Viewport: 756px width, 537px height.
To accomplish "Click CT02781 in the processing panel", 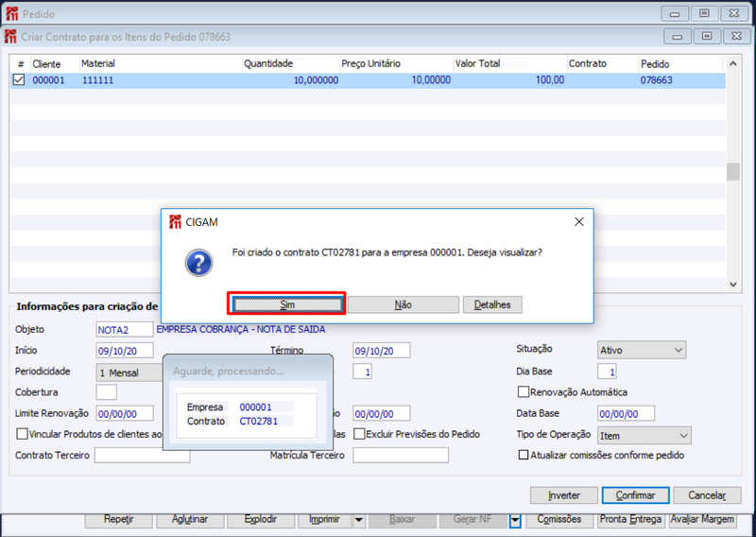I will coord(258,421).
